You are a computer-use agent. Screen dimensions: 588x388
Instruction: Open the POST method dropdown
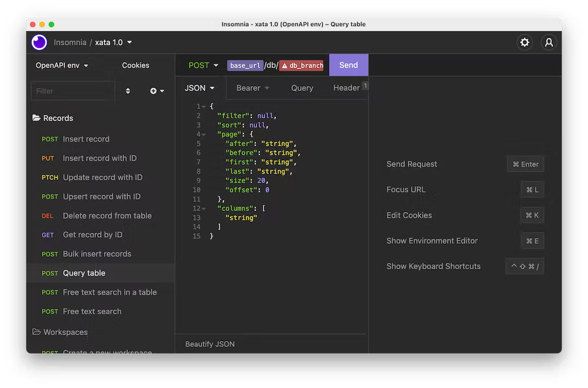click(x=203, y=65)
